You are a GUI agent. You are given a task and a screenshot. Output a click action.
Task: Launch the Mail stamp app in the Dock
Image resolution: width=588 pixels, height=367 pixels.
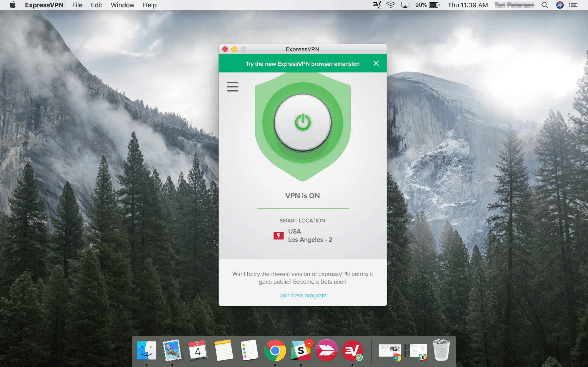[x=172, y=350]
